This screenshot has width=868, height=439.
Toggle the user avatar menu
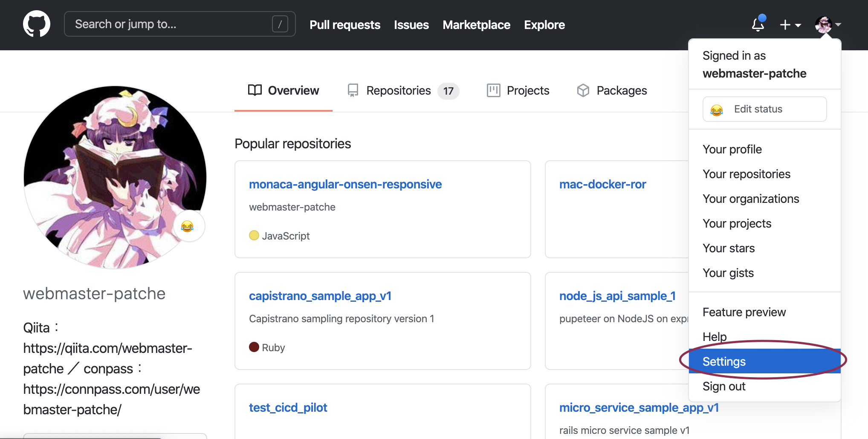click(x=827, y=25)
